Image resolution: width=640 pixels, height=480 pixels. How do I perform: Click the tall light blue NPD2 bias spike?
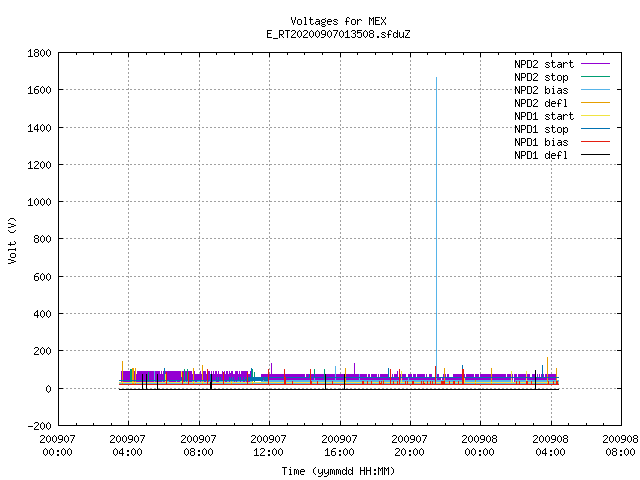pyautogui.click(x=436, y=224)
